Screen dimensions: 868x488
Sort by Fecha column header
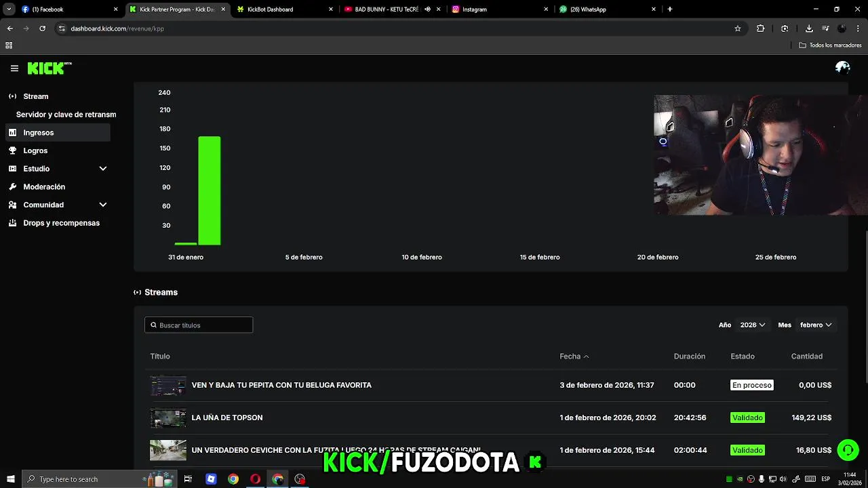(x=574, y=357)
